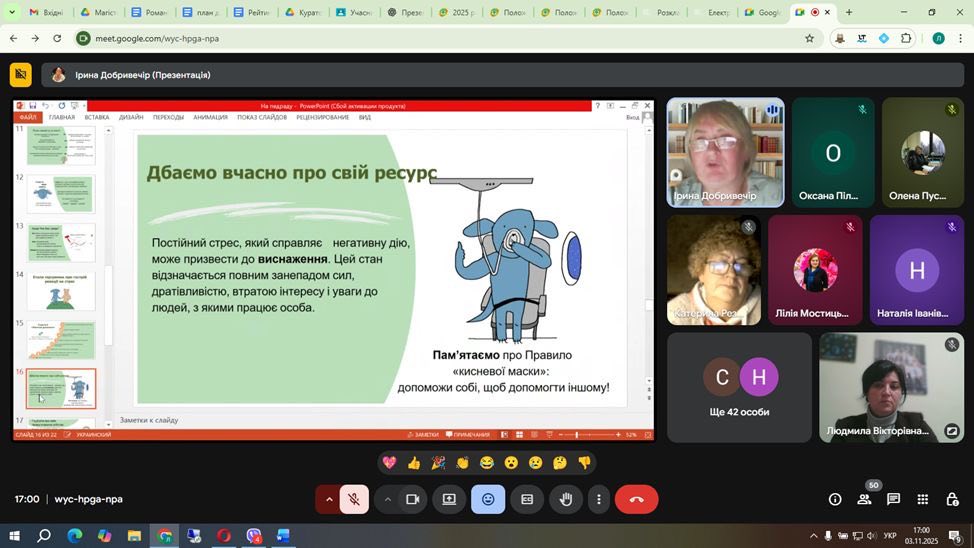974x548 pixels.
Task: Click ПРИМЕЧАНИЯ in PowerPoint status bar
Action: [468, 435]
